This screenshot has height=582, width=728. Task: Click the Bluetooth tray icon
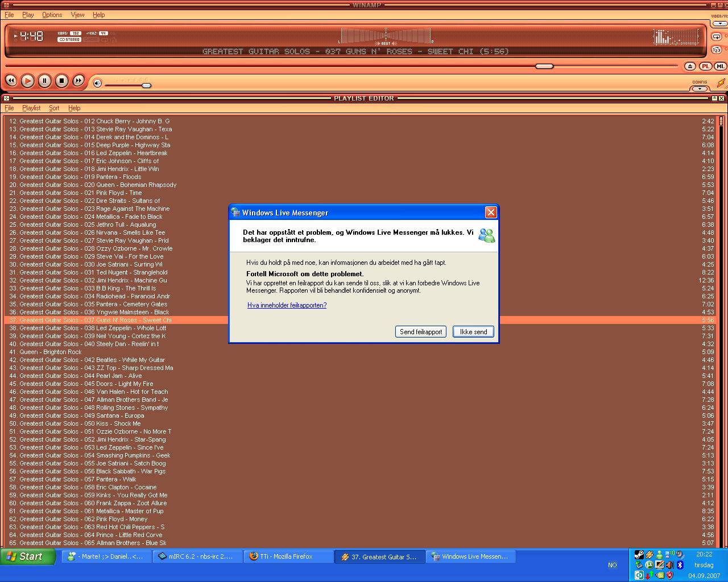click(680, 565)
